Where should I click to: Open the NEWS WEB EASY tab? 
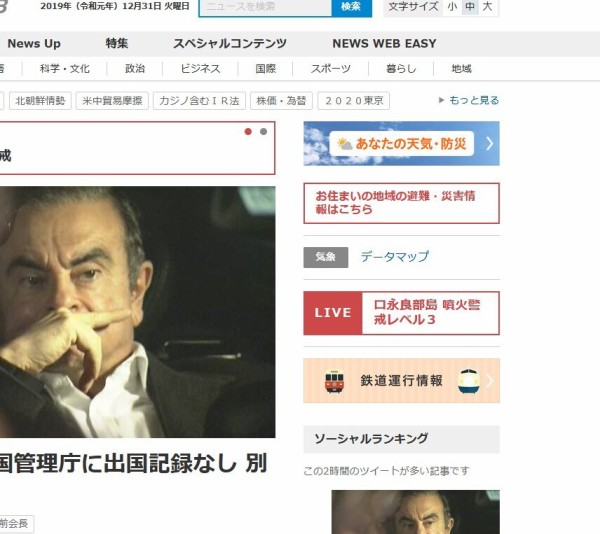[384, 44]
